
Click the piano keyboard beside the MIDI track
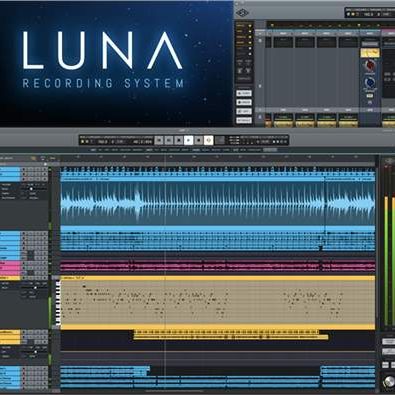pos(58,303)
